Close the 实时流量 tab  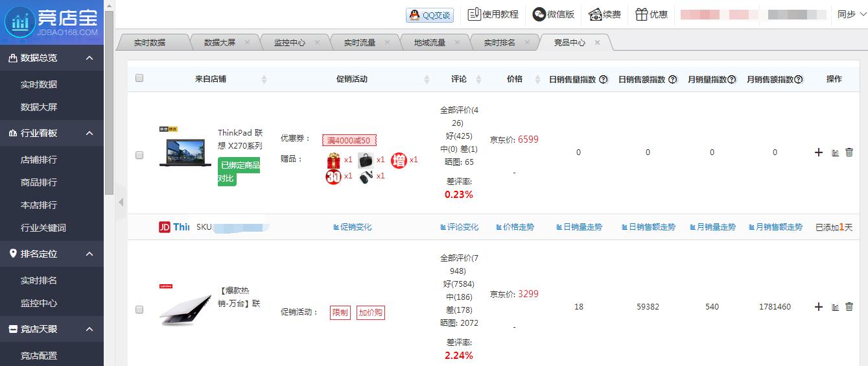coord(388,42)
